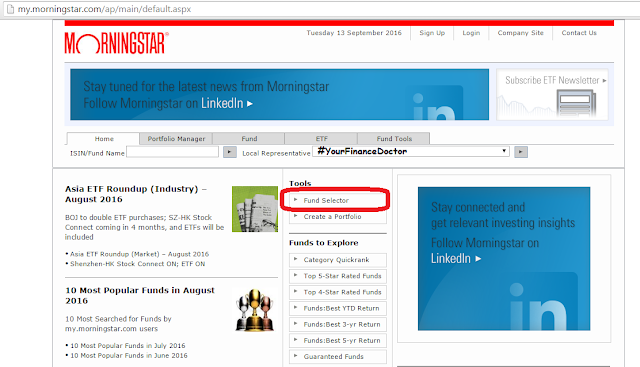
Task: Open Top 5-Star Rated Funds
Action: point(338,276)
